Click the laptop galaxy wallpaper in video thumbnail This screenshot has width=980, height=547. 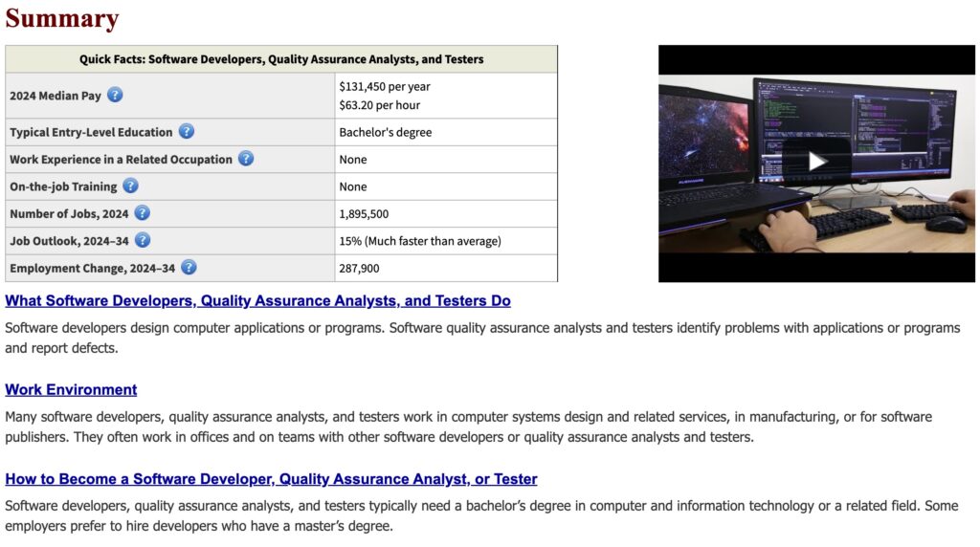703,134
